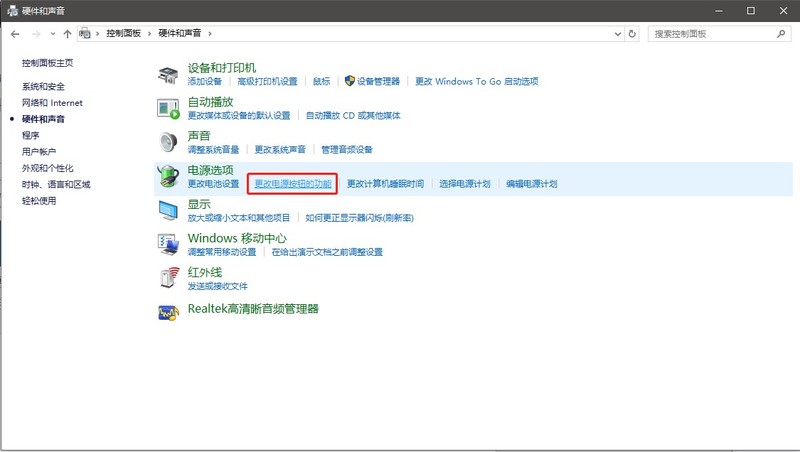Click 发送或接收文件 link
The height and width of the screenshot is (452, 800).
(217, 286)
